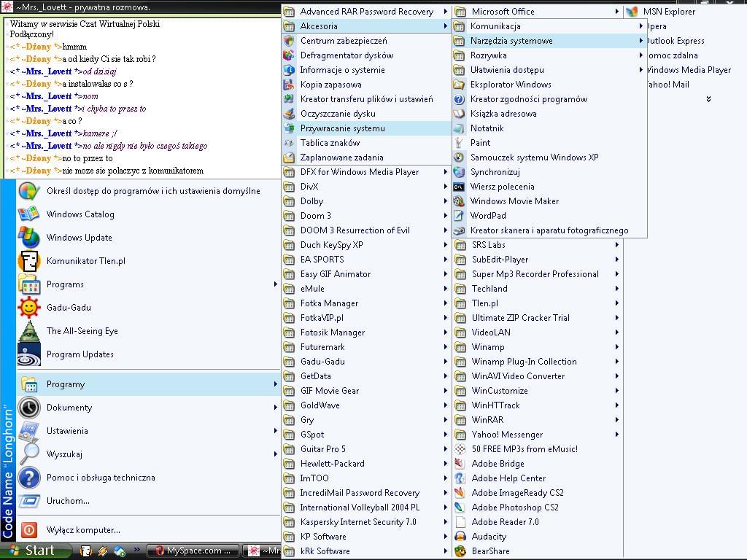Click the Książka adresowa book icon

click(459, 114)
